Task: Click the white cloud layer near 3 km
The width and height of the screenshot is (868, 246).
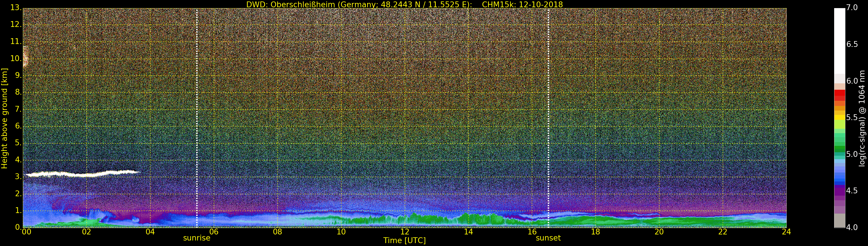Action: click(82, 174)
